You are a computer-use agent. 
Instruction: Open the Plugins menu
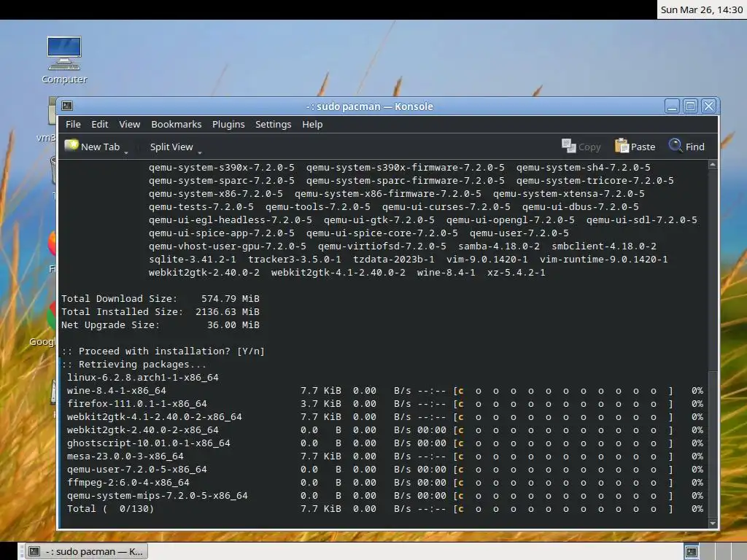click(x=228, y=124)
